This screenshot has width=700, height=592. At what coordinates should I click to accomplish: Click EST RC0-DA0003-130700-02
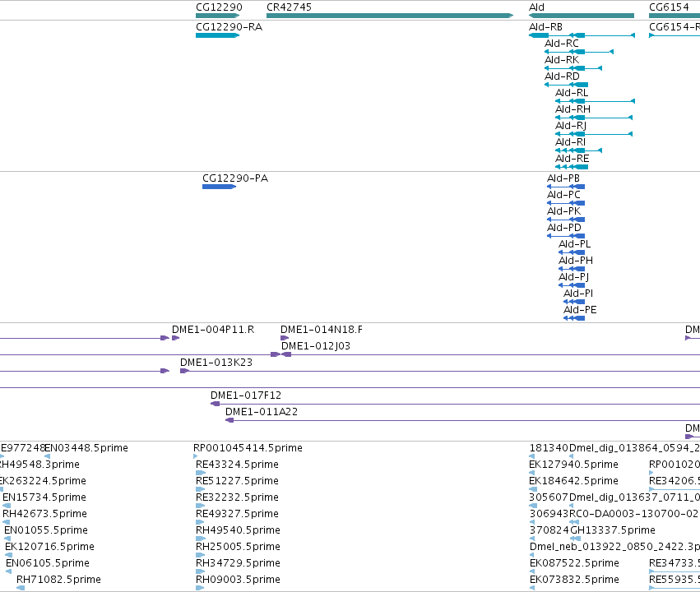click(x=574, y=522)
